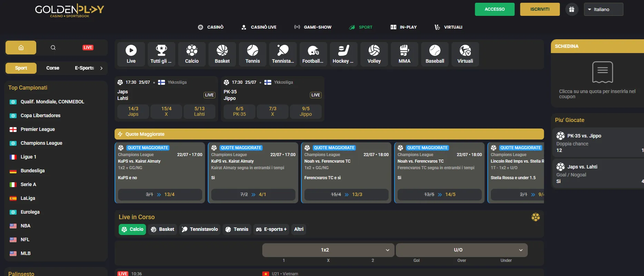The image size is (644, 276).
Task: Click the soccer ball icon beside Live in Corso
Action: (536, 217)
